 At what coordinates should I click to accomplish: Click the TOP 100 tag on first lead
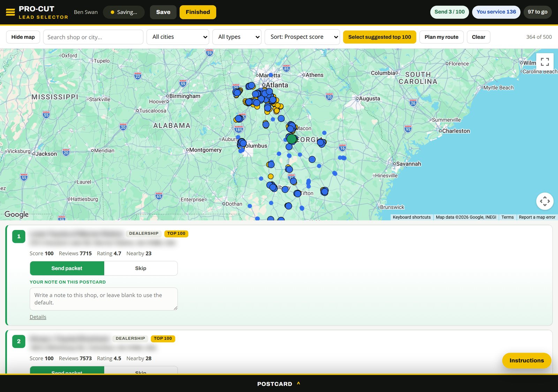176,233
